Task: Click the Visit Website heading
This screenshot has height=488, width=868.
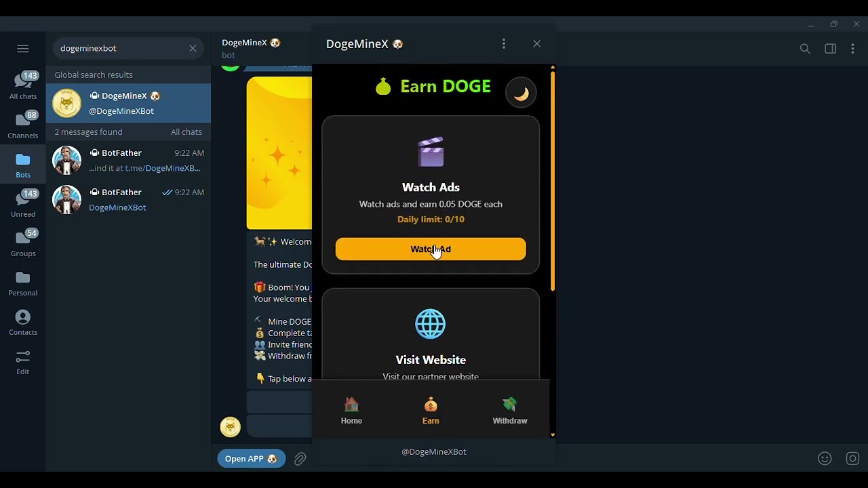Action: tap(431, 360)
